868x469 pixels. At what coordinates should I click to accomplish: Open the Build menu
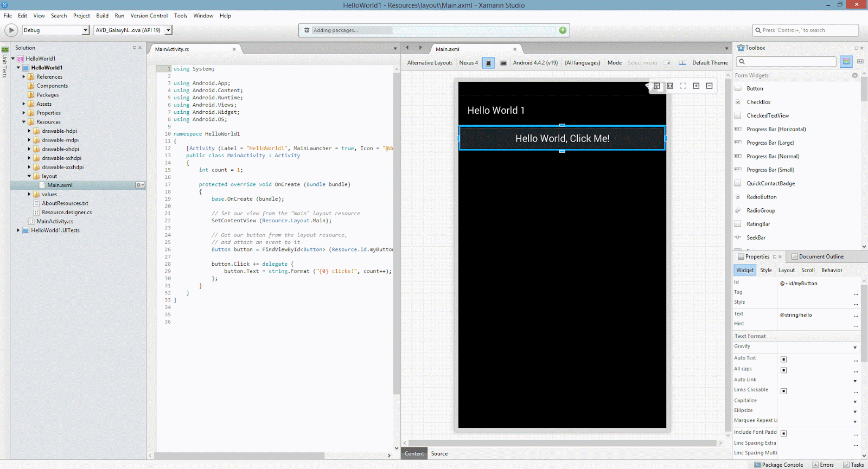pos(102,16)
